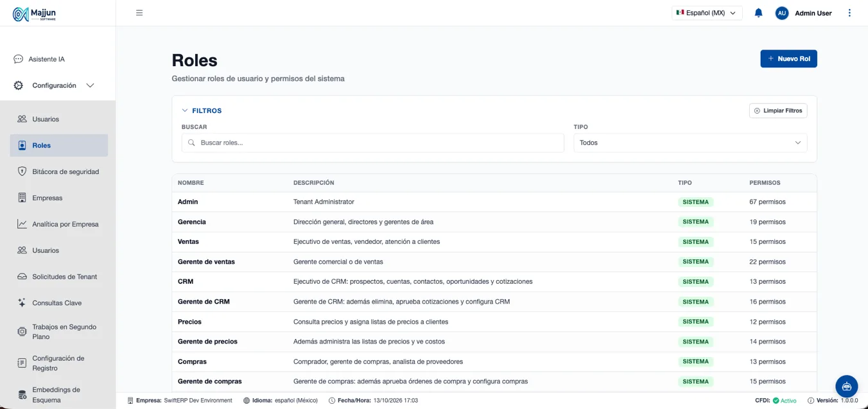Click the Admin User name in header
Screen dimensions: 868x409
coord(813,13)
